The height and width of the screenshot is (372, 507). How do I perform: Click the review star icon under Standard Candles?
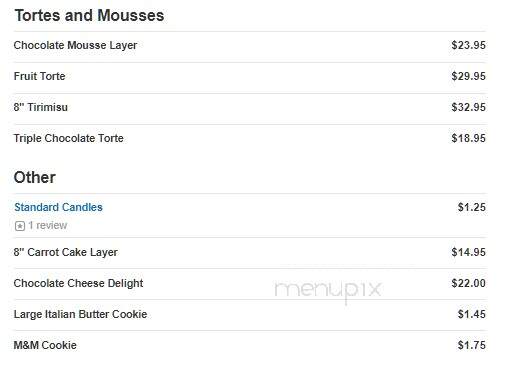[20, 226]
